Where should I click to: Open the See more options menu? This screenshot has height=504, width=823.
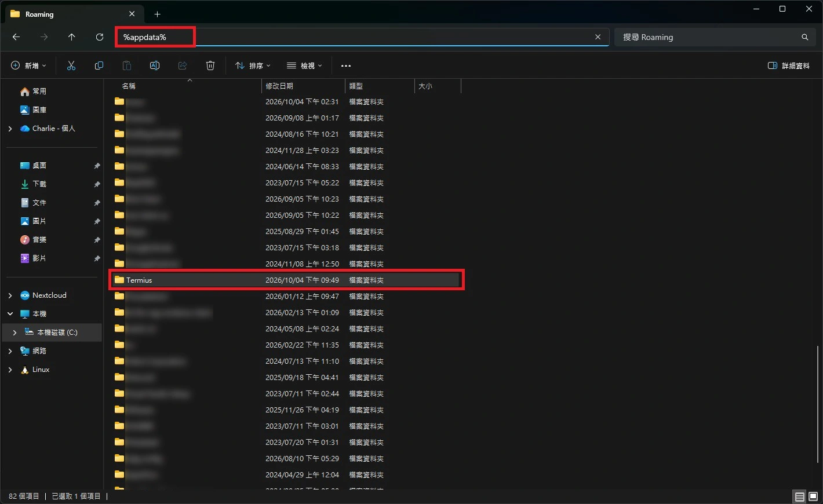346,66
